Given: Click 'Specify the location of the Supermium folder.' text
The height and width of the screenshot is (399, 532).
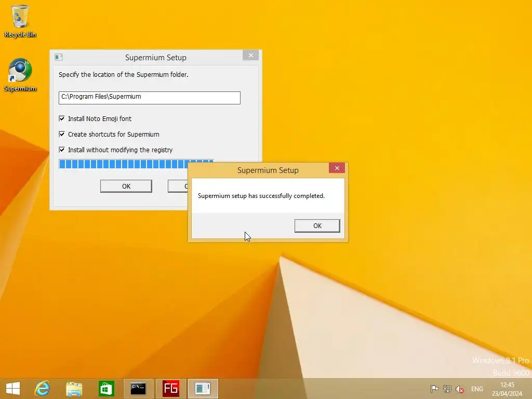Looking at the screenshot, I should (x=124, y=75).
